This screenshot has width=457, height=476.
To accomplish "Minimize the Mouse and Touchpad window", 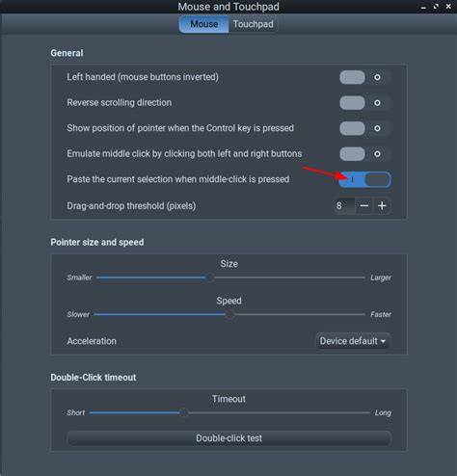I will pos(423,7).
